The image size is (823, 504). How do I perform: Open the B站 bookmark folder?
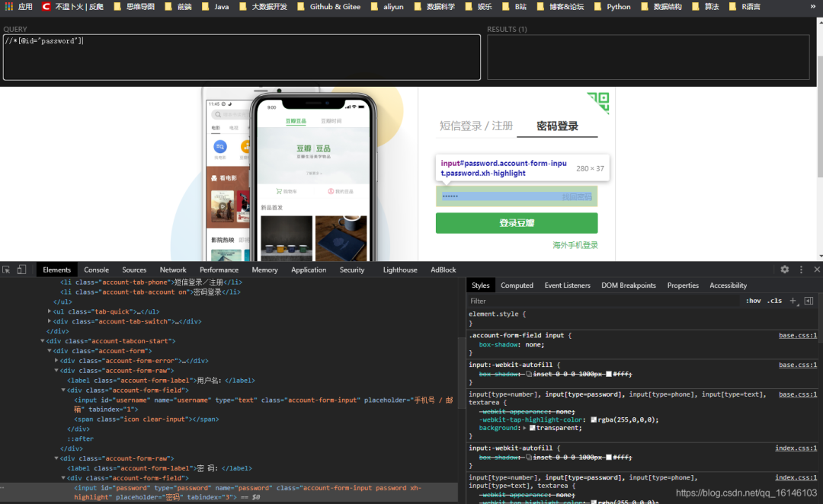(514, 7)
